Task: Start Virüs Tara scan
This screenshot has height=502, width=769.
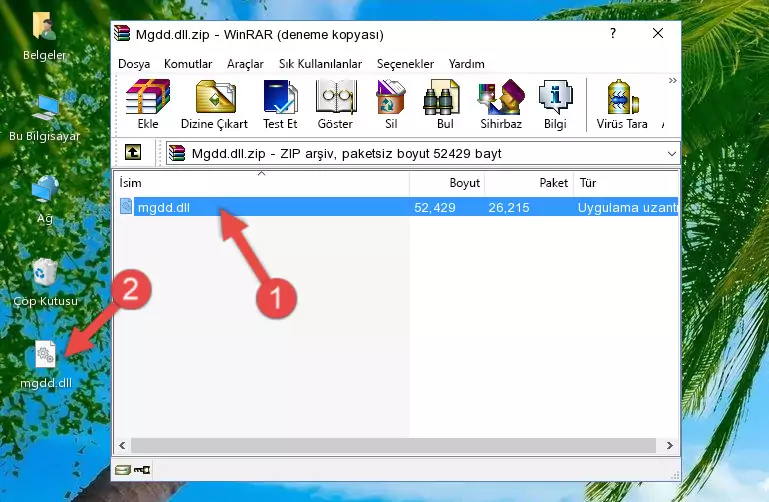Action: [x=622, y=104]
